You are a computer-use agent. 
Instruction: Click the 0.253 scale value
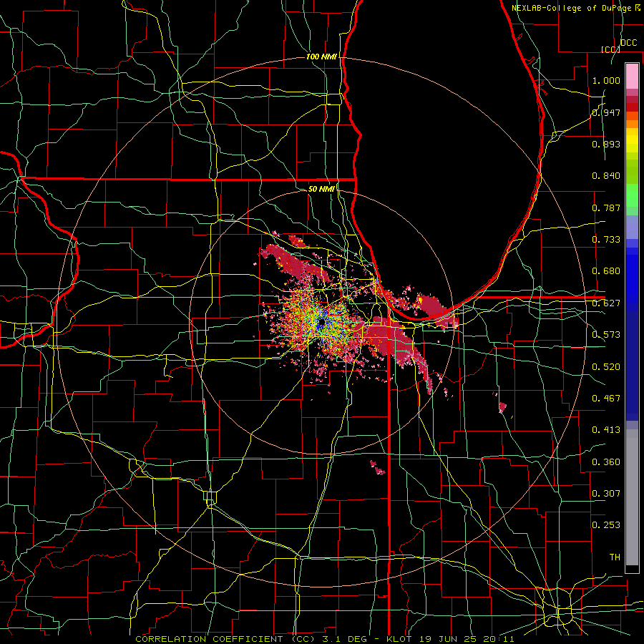(606, 525)
